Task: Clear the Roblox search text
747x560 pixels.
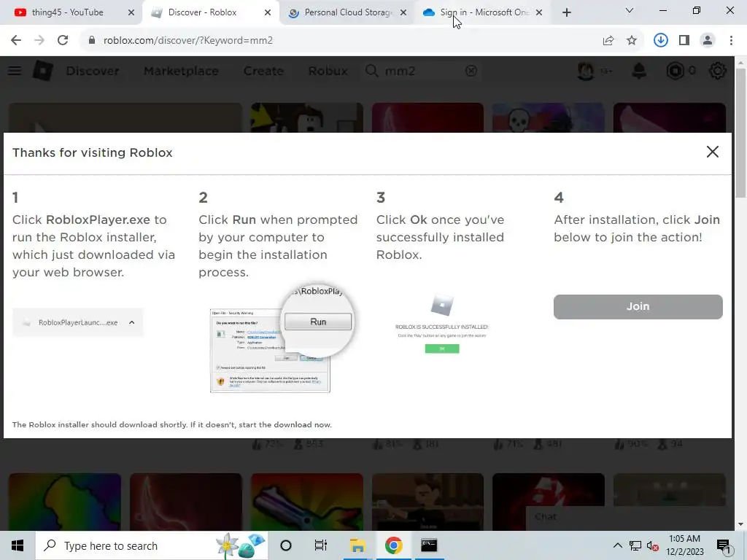Action: click(471, 71)
